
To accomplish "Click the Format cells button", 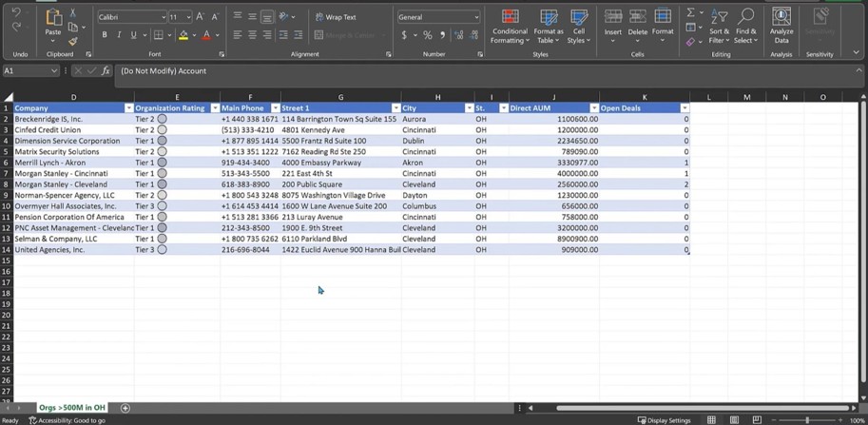I will (663, 26).
